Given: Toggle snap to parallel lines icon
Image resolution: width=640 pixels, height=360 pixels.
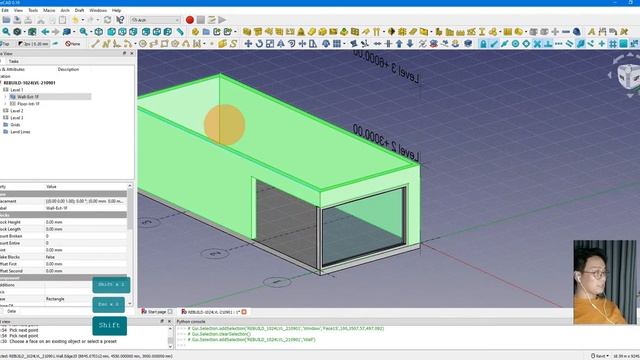Looking at the screenshot, I should (569, 43).
